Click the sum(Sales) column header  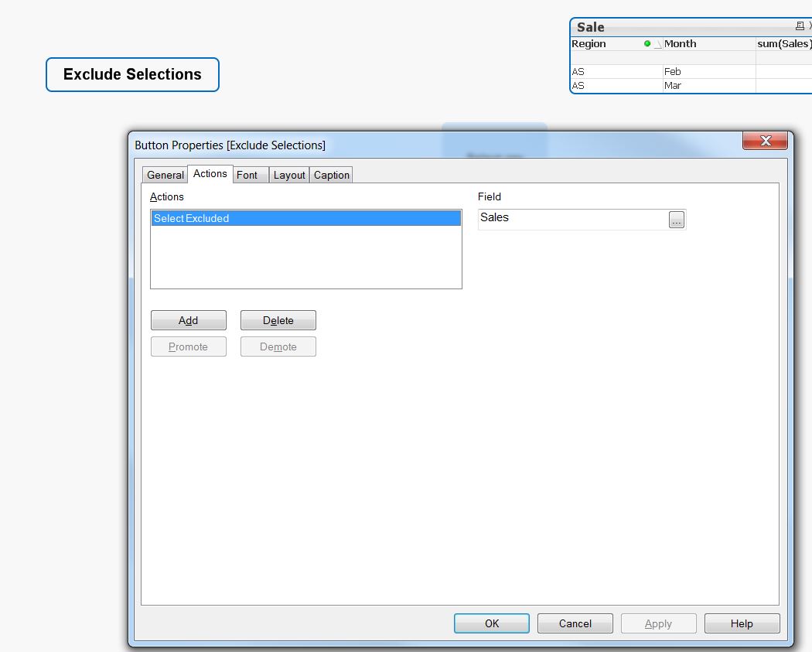click(784, 44)
